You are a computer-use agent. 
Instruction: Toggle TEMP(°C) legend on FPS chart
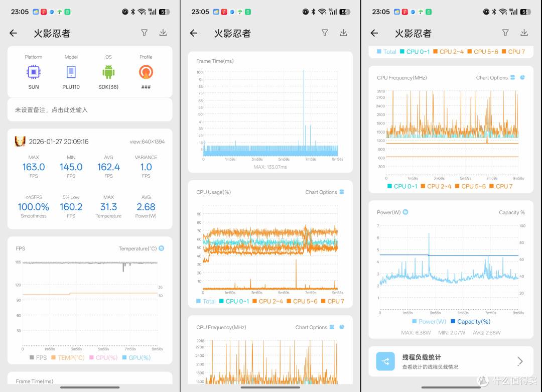(x=68, y=357)
